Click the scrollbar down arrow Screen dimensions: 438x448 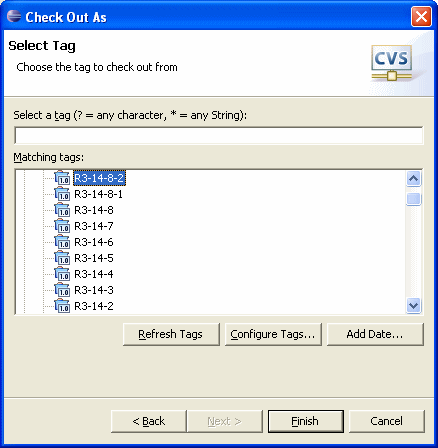tap(413, 305)
